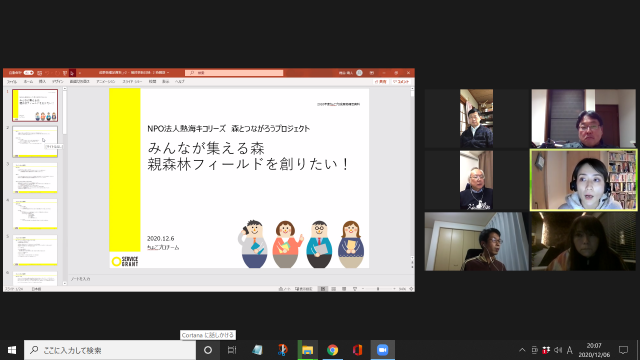The width and height of the screenshot is (640, 360).
Task: Select slide 4 thumbnail
Action: point(35,214)
